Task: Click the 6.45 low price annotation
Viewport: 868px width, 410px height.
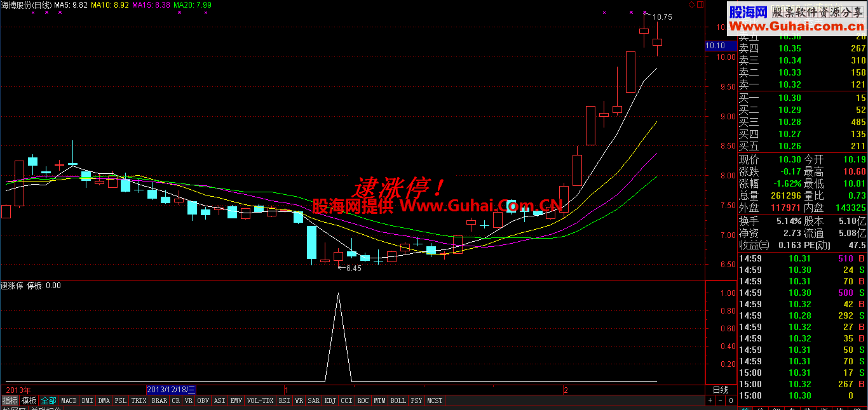Action: point(349,268)
